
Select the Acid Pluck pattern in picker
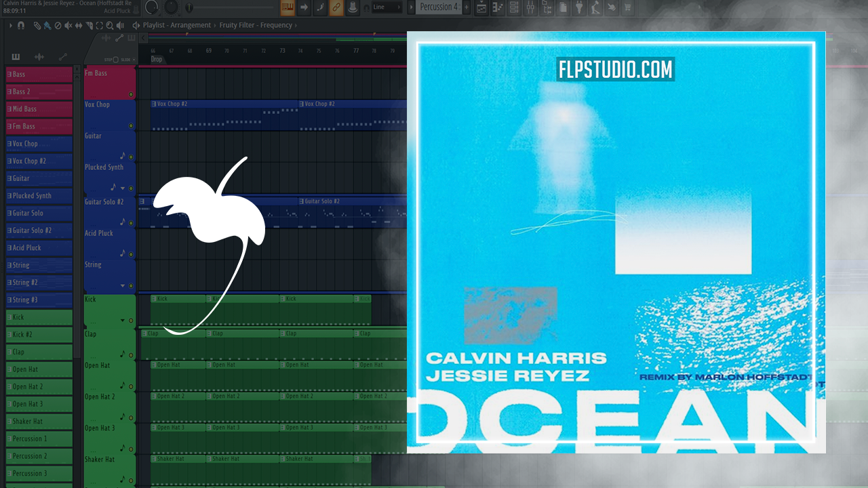39,248
